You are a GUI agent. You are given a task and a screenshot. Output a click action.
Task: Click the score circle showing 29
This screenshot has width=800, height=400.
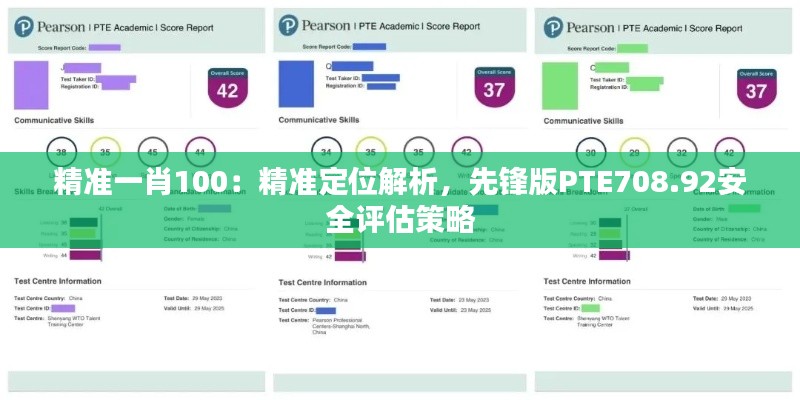(634, 152)
